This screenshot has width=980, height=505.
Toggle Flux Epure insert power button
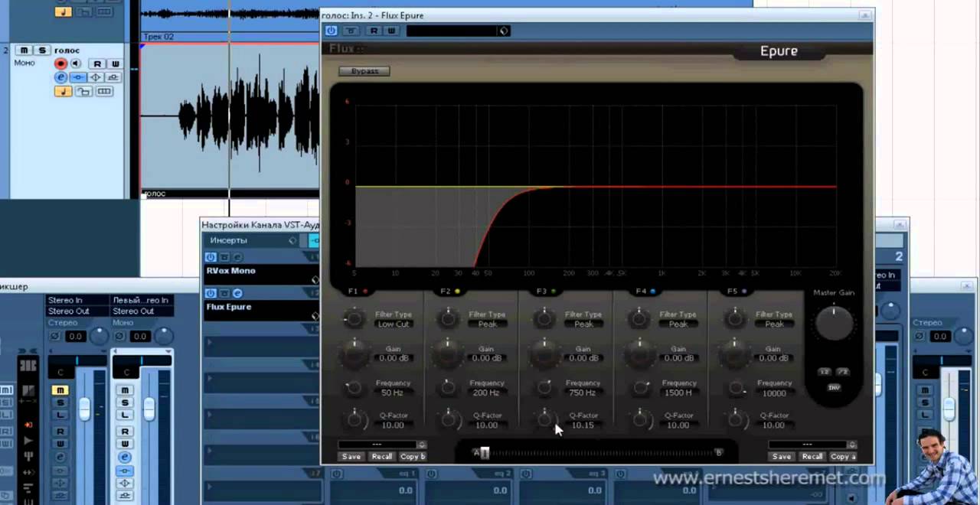[211, 293]
